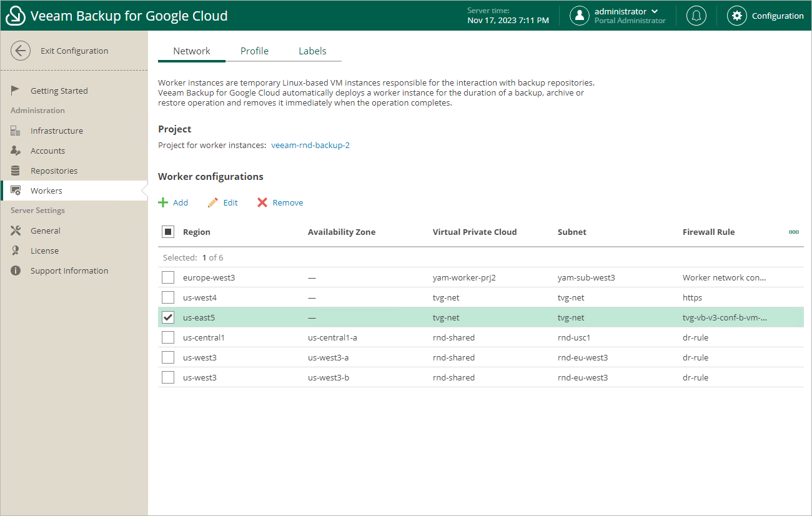
Task: Switch to the Profile tab
Action: (255, 51)
